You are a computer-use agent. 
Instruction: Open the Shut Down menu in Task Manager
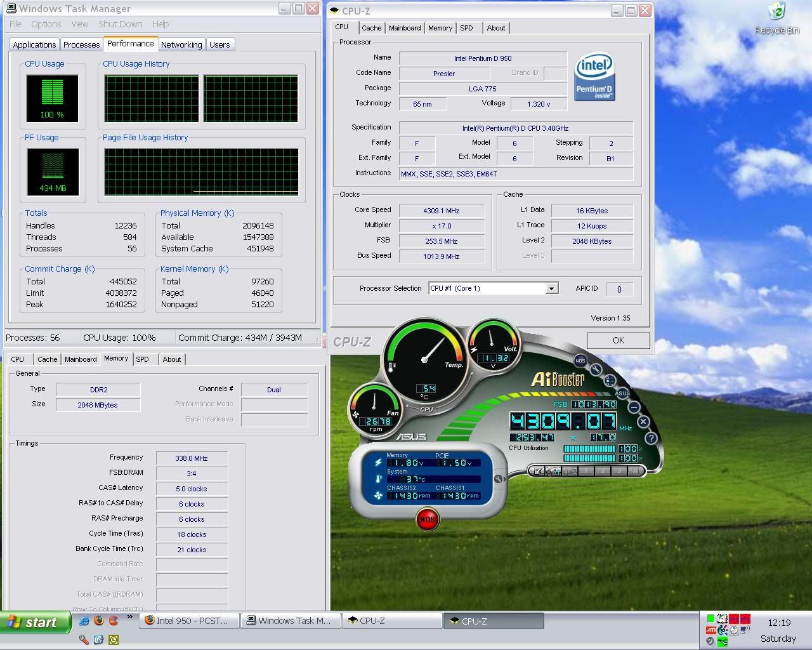[x=121, y=24]
